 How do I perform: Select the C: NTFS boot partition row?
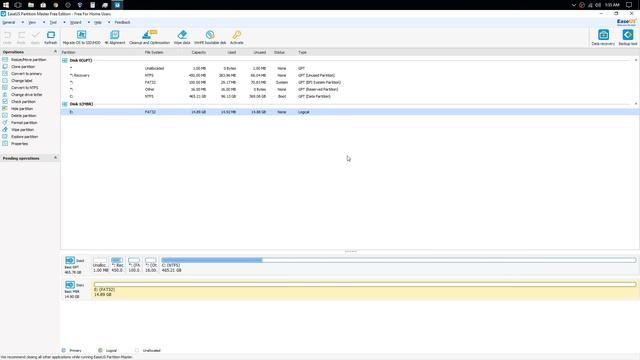point(350,96)
